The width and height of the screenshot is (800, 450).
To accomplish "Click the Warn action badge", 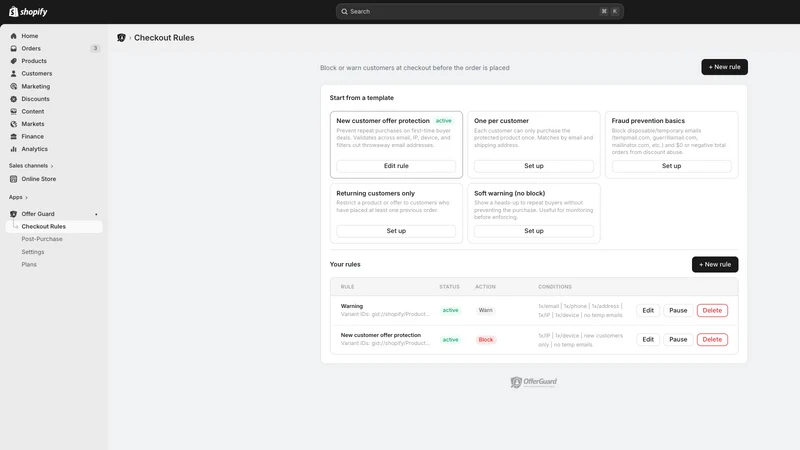I will [x=486, y=310].
